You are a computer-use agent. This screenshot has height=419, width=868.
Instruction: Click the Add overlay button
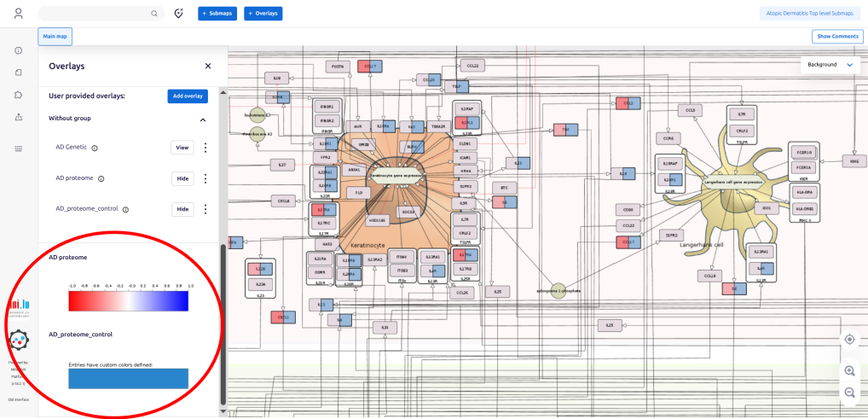187,96
